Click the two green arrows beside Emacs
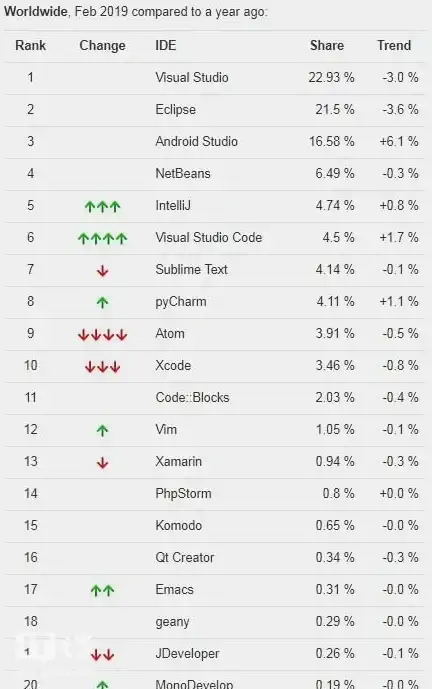 102,591
